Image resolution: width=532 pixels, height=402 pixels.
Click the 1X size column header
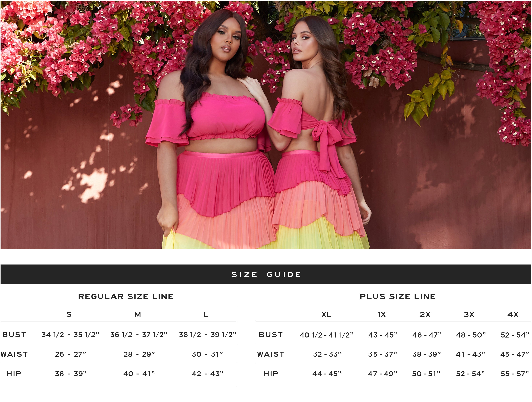coord(382,314)
